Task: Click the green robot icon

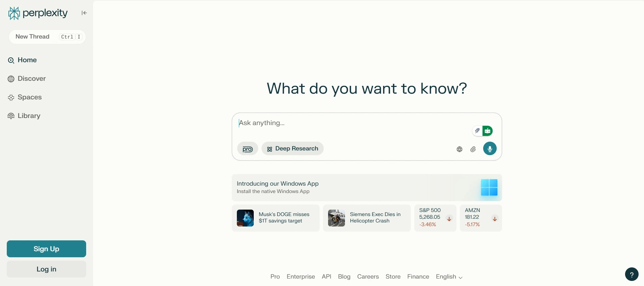Action: tap(488, 131)
